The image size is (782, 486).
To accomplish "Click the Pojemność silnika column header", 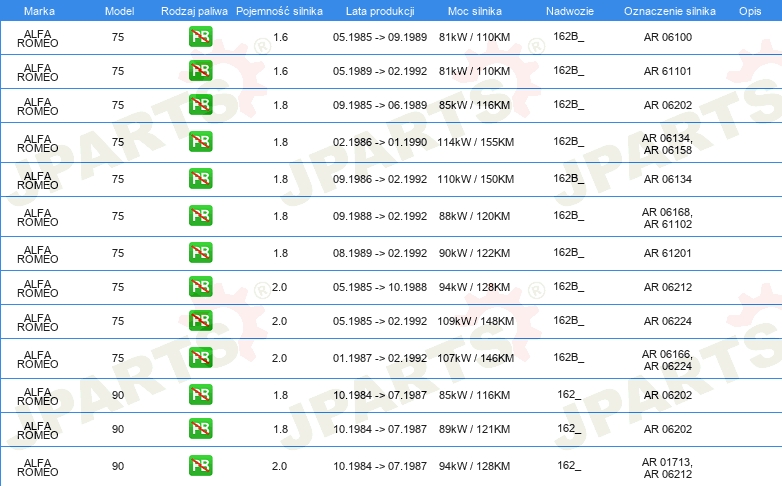I will click(x=279, y=11).
